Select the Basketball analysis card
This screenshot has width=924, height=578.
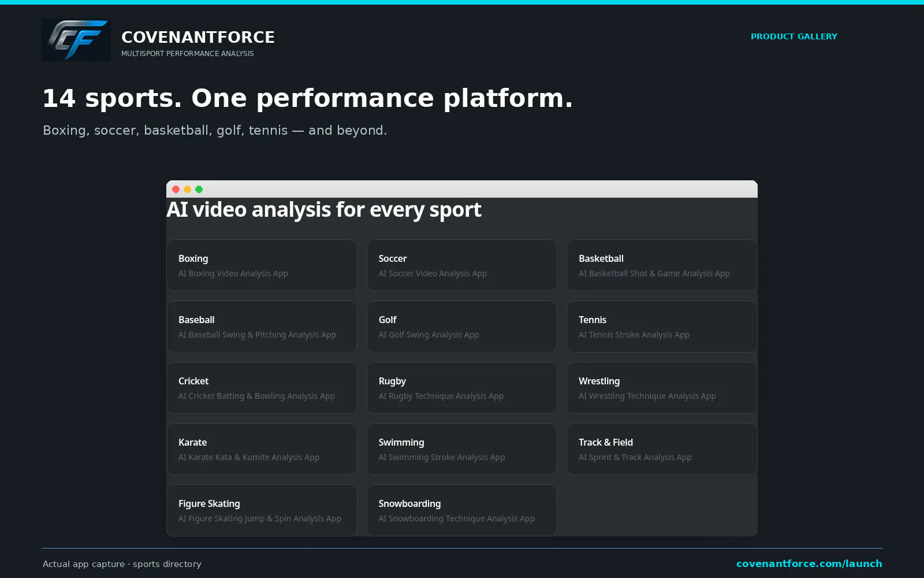point(662,265)
